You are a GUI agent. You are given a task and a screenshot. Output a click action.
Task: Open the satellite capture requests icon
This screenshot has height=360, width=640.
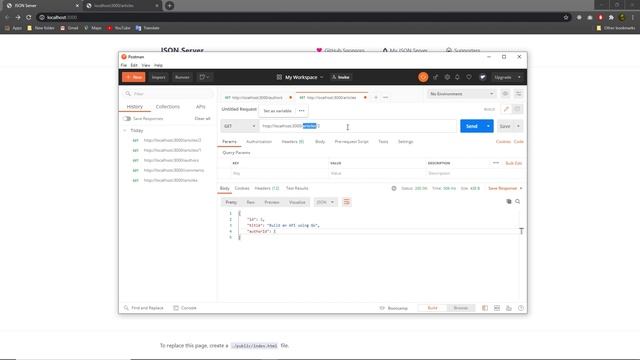(436, 77)
